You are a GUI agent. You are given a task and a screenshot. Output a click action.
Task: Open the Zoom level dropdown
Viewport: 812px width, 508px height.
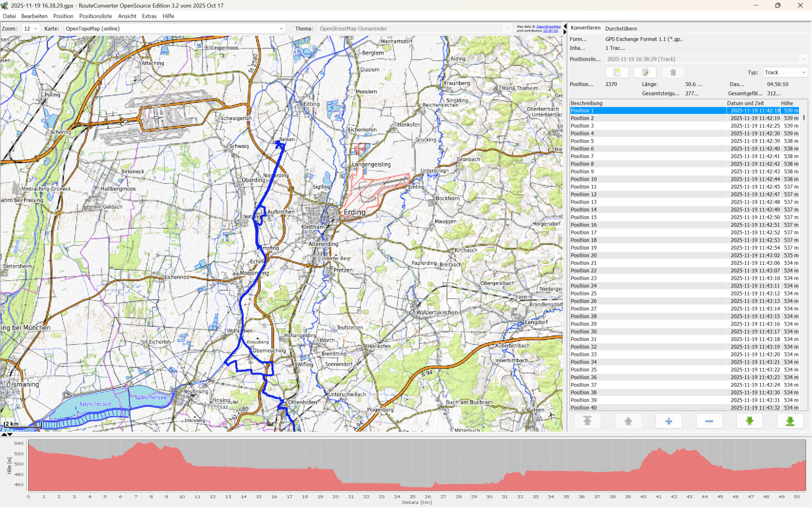click(31, 29)
